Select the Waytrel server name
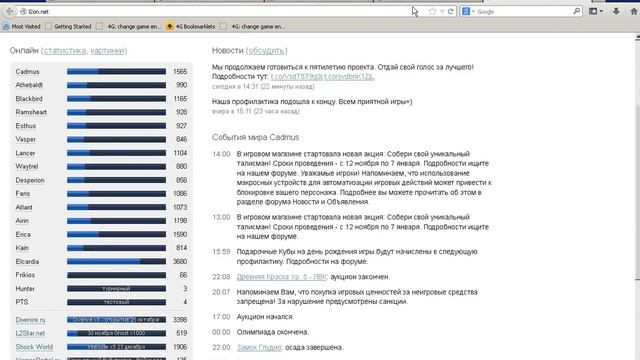 [27, 167]
